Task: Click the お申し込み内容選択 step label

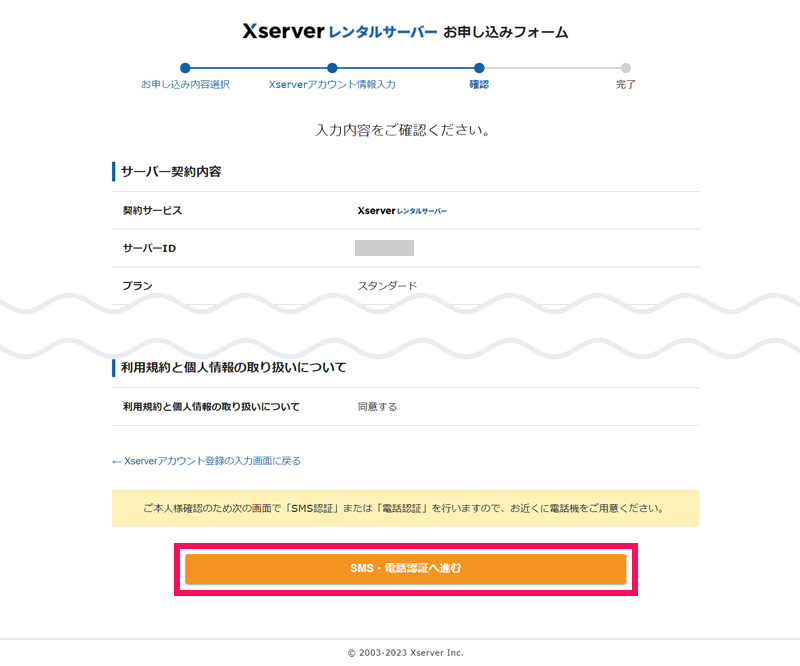Action: point(185,84)
